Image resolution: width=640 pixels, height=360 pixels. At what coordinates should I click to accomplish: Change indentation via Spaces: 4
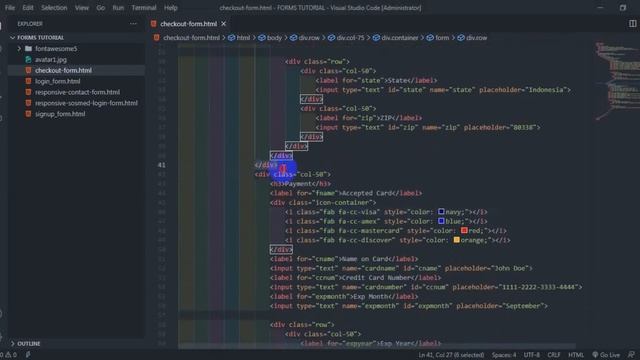(504, 355)
